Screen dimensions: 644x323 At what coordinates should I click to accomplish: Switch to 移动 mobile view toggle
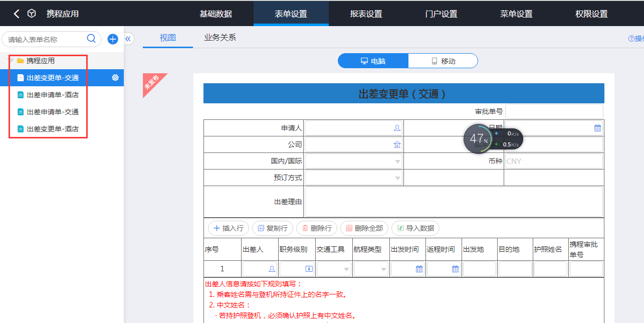click(x=443, y=61)
